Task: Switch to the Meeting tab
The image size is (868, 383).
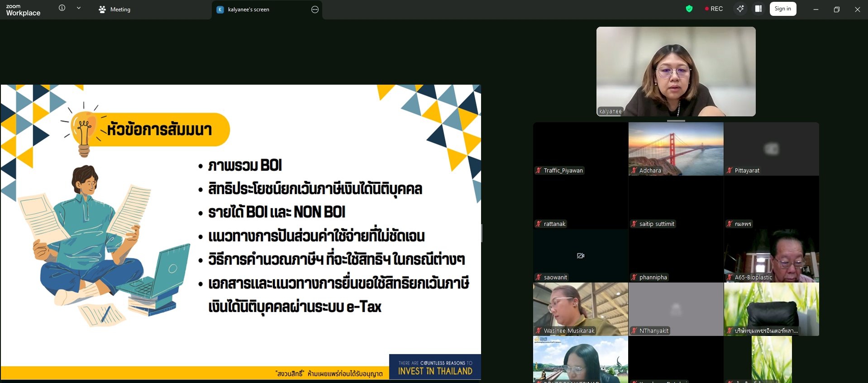Action: coord(114,10)
